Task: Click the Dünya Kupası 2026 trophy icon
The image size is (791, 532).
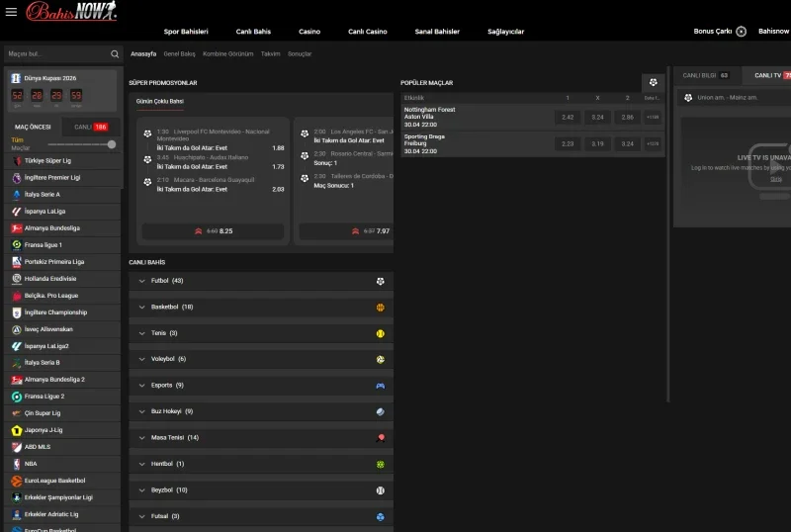Action: coord(16,78)
